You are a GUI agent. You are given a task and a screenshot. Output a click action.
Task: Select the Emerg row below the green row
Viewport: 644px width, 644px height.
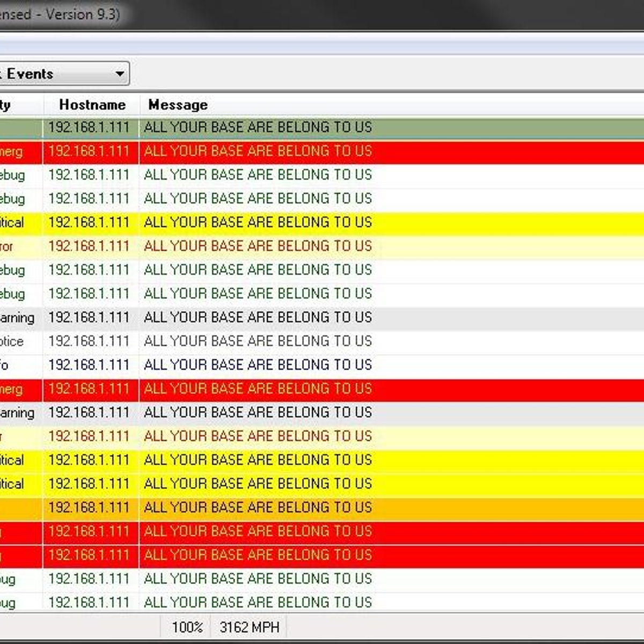point(258,151)
